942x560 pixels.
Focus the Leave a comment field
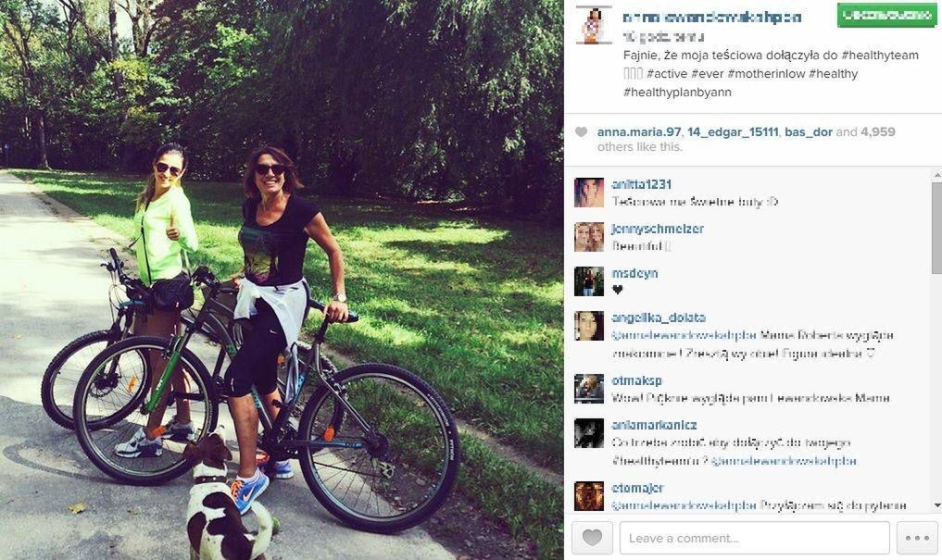[755, 538]
